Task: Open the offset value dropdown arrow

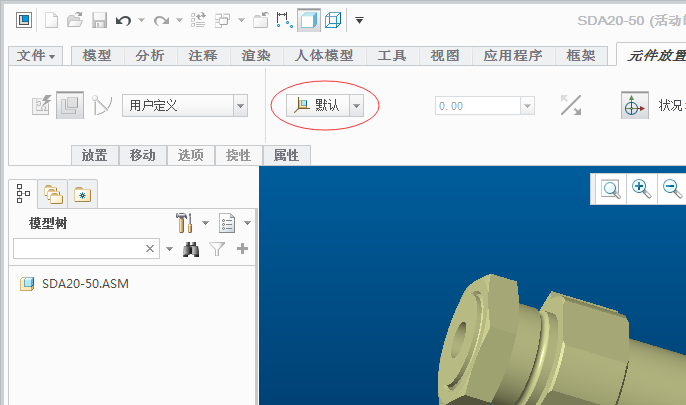Action: pyautogui.click(x=527, y=106)
